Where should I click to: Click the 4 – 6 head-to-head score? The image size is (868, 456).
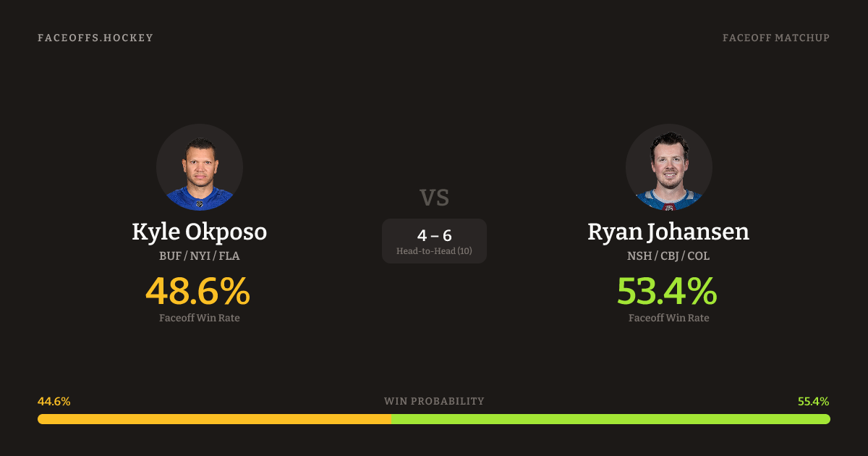click(434, 235)
